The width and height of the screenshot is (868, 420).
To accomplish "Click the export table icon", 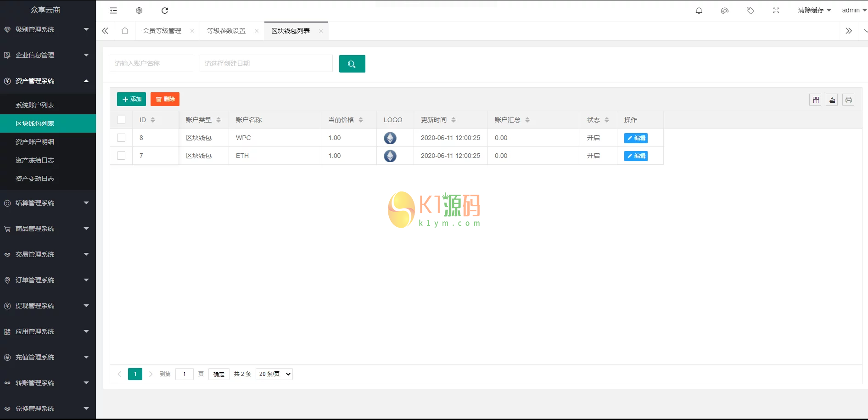I will [x=832, y=100].
